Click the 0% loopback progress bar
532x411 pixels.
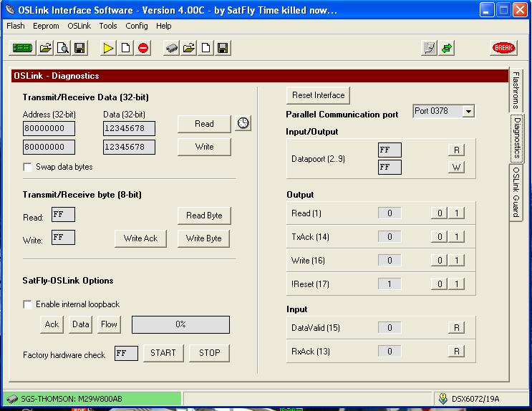[x=180, y=324]
